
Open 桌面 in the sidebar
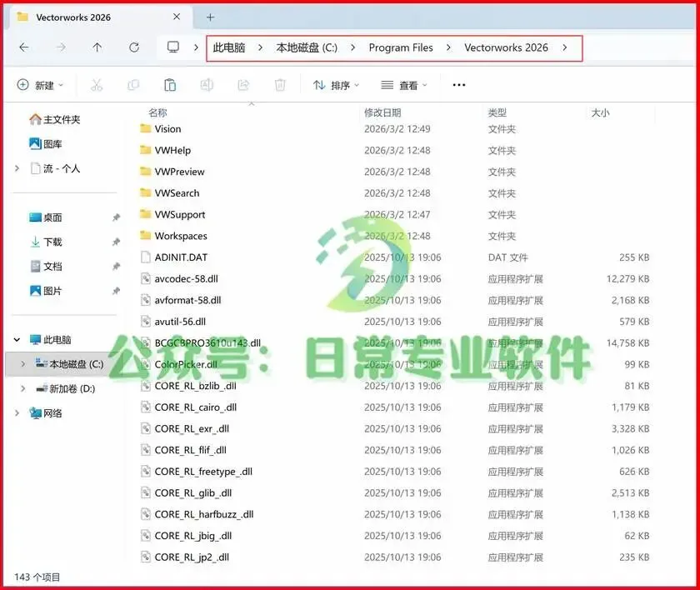[46, 217]
